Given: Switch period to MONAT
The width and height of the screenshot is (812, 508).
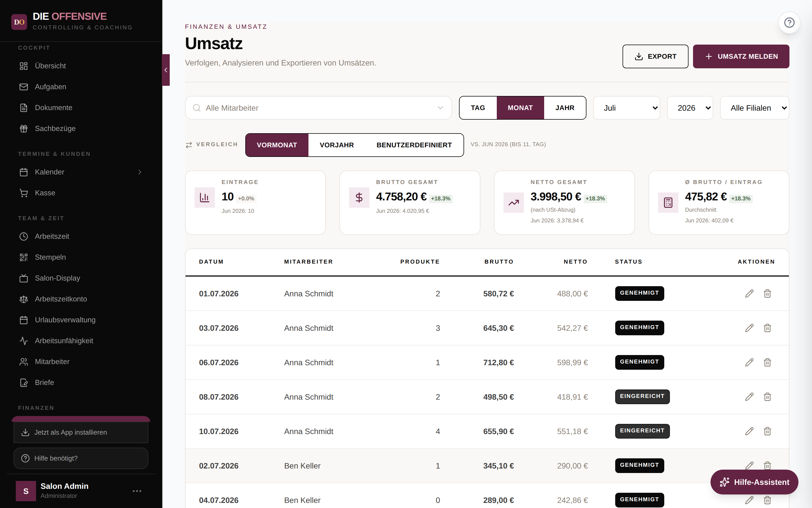Looking at the screenshot, I should tap(520, 108).
